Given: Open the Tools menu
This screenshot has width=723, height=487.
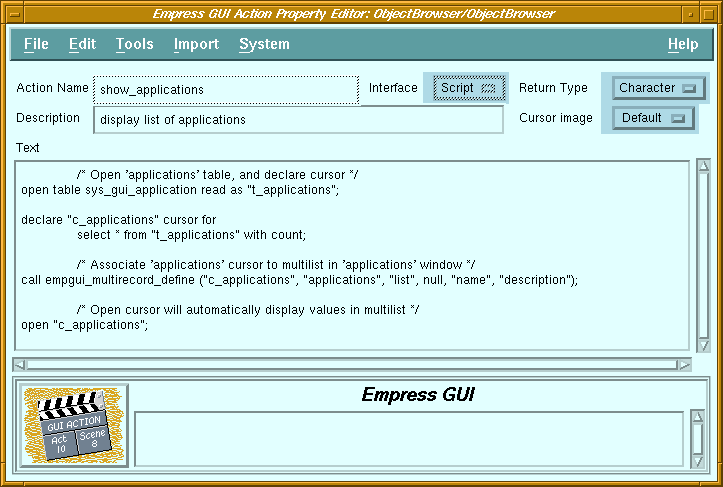Looking at the screenshot, I should pos(134,44).
